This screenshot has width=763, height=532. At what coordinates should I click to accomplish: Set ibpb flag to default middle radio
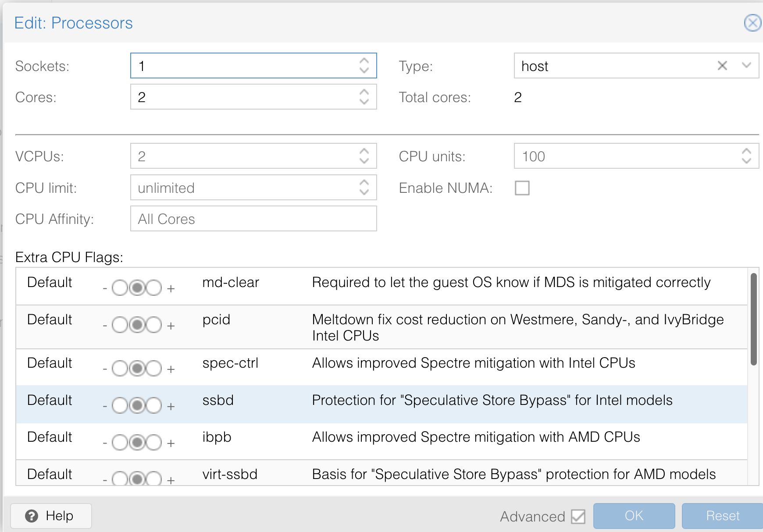(137, 443)
